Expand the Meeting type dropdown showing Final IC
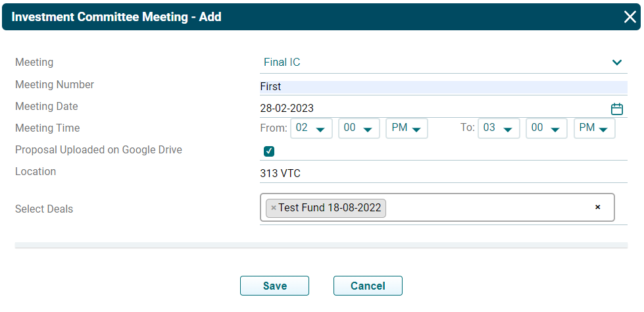Viewport: 644px width, 312px height. [616, 63]
